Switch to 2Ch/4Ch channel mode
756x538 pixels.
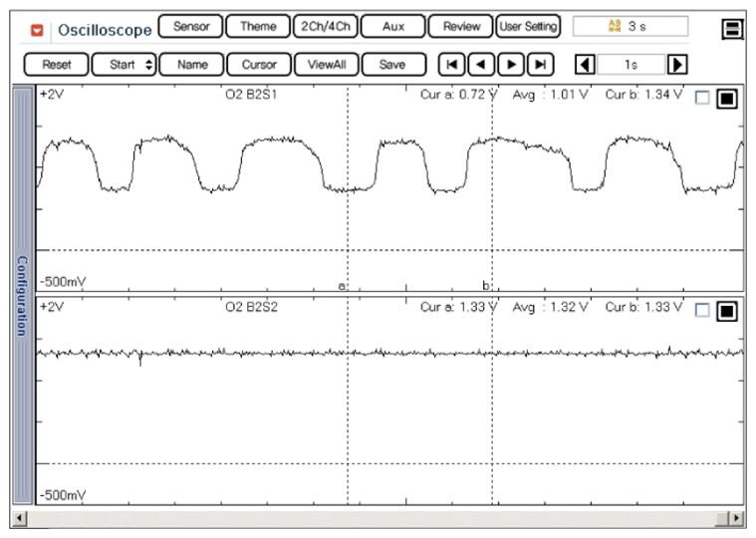[x=325, y=27]
